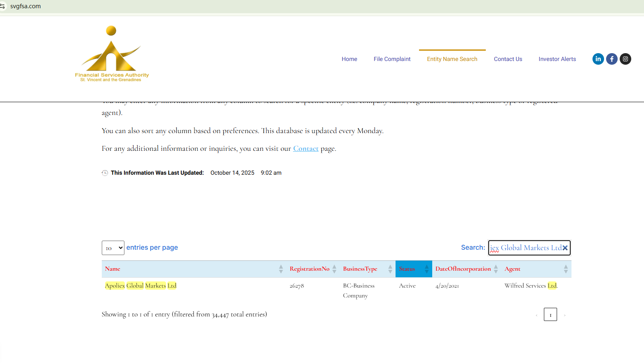The image size is (644, 363).
Task: Click the svgfsa.com address bar URL
Action: 26,6
